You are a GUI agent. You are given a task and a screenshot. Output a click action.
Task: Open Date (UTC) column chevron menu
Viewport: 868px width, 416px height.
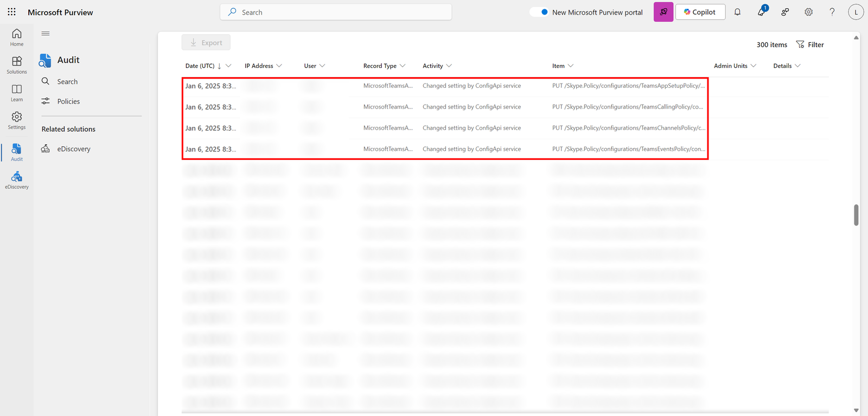pos(228,66)
